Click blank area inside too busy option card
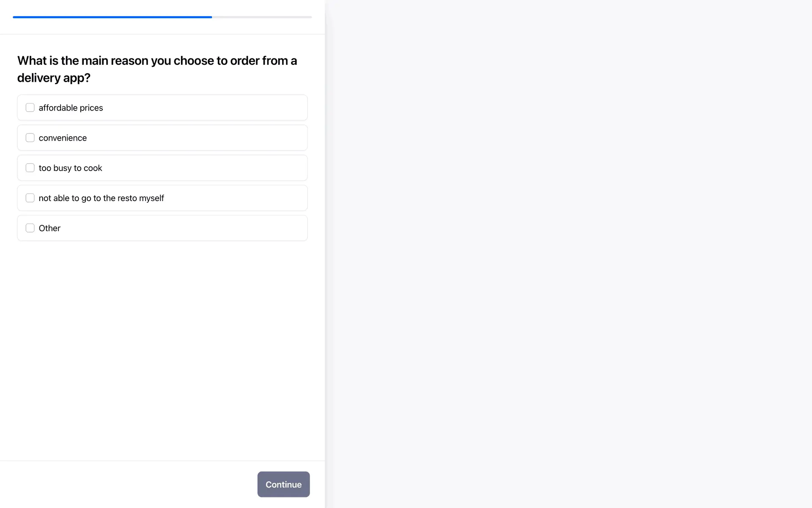The image size is (812, 508). (211, 168)
